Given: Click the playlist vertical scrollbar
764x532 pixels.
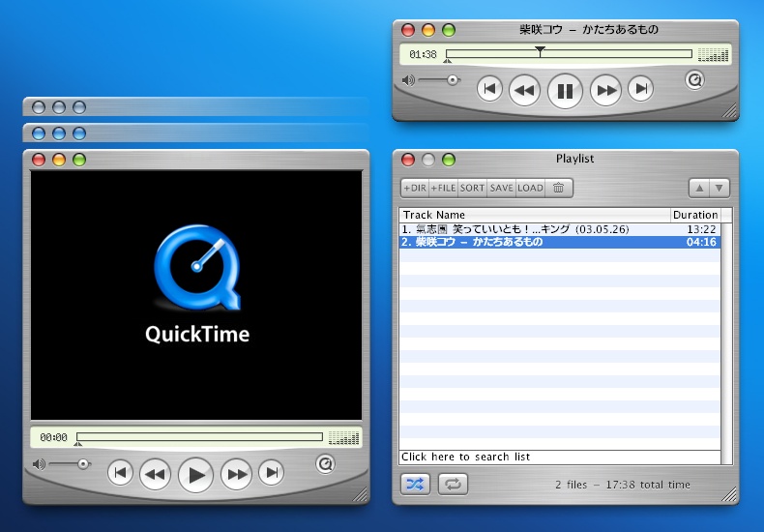Looking at the screenshot, I should point(726,343).
